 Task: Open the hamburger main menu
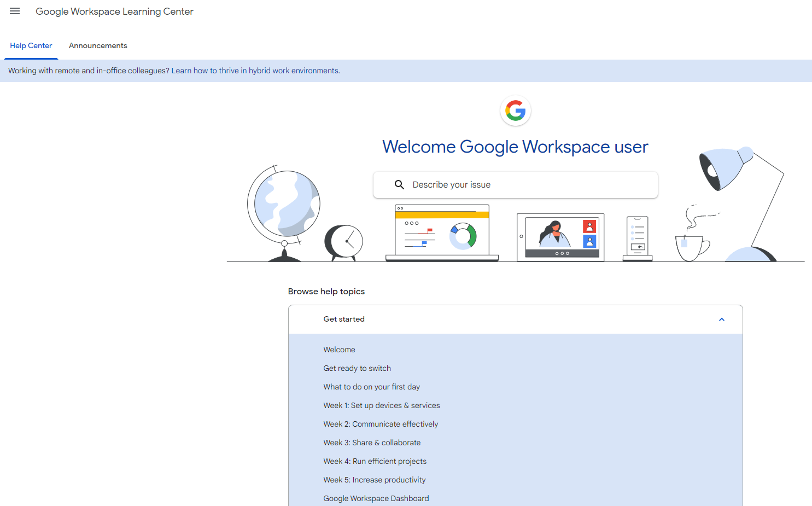[x=15, y=11]
